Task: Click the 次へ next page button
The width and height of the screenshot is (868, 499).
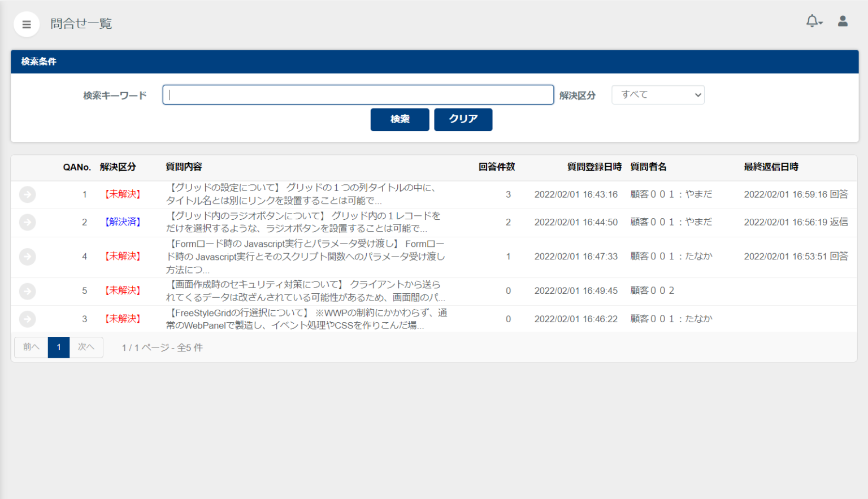Action: pyautogui.click(x=86, y=347)
